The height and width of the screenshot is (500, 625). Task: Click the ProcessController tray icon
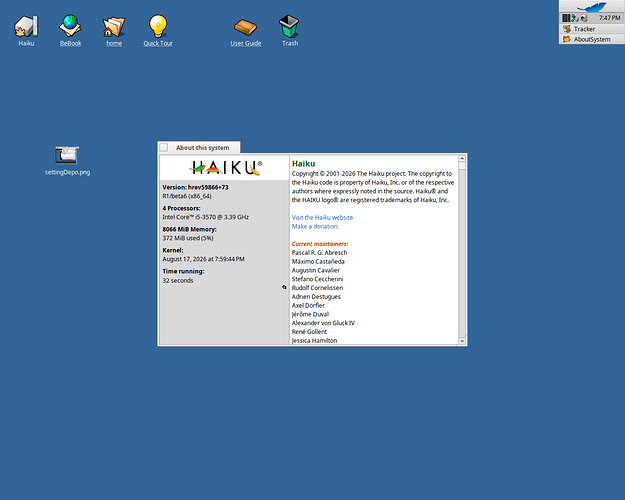[x=566, y=18]
